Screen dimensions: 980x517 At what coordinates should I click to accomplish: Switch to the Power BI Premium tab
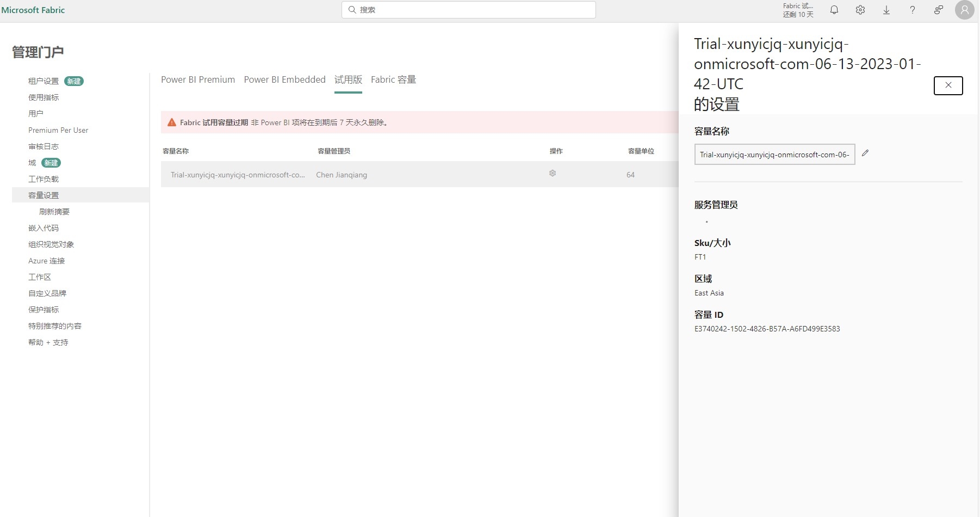point(198,79)
